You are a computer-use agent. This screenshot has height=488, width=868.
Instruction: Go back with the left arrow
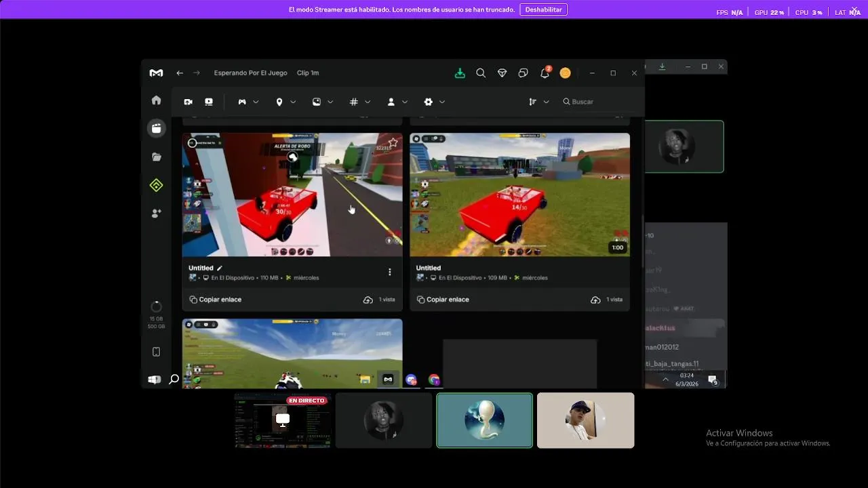point(180,73)
